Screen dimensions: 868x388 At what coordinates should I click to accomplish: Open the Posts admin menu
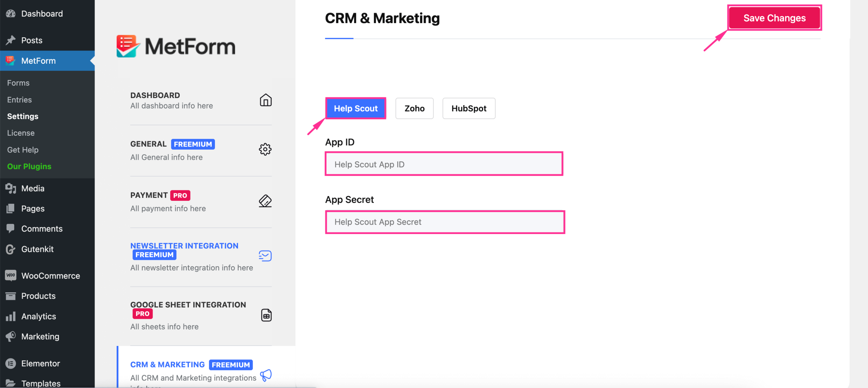point(47,40)
